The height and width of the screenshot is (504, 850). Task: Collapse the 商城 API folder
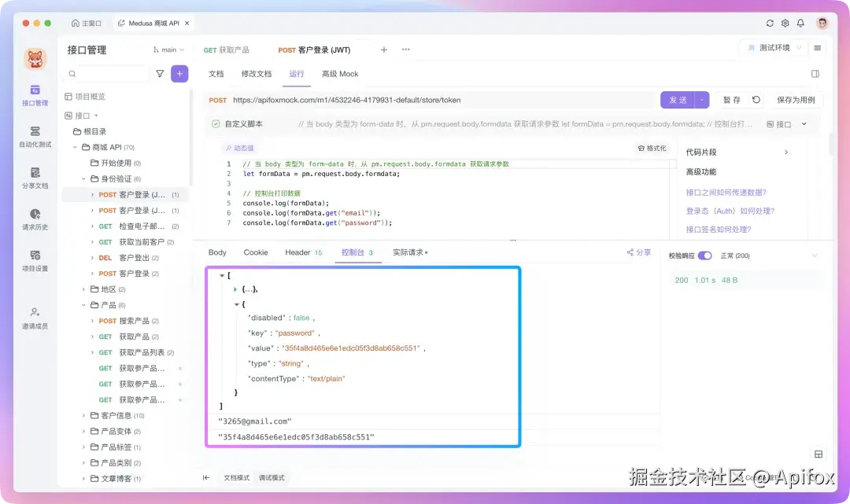75,147
